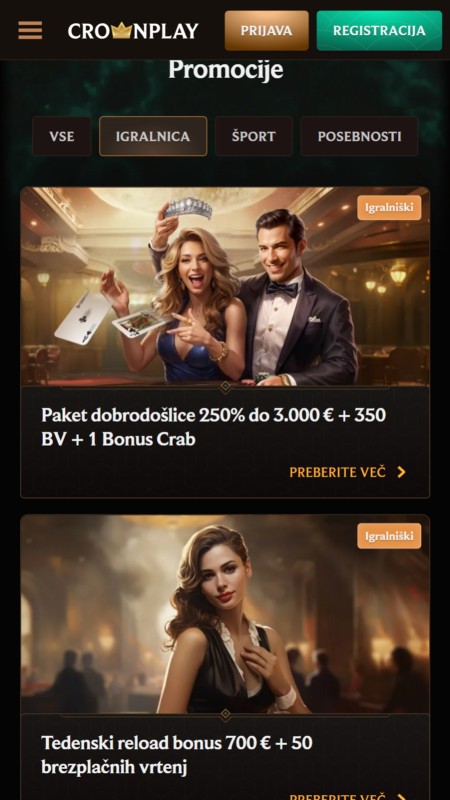Click the PRIJAVA login button
Screen dimensions: 450x800
coord(266,31)
